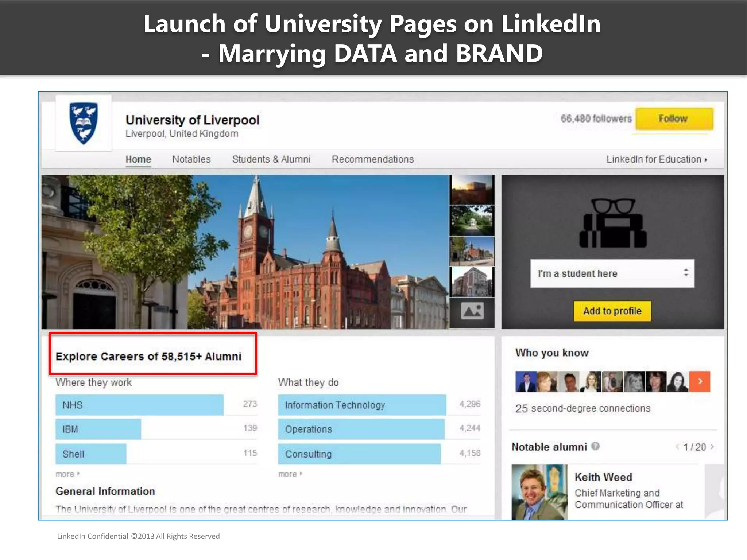Expand more under Where they work
This screenshot has height=560, width=747.
(x=67, y=474)
